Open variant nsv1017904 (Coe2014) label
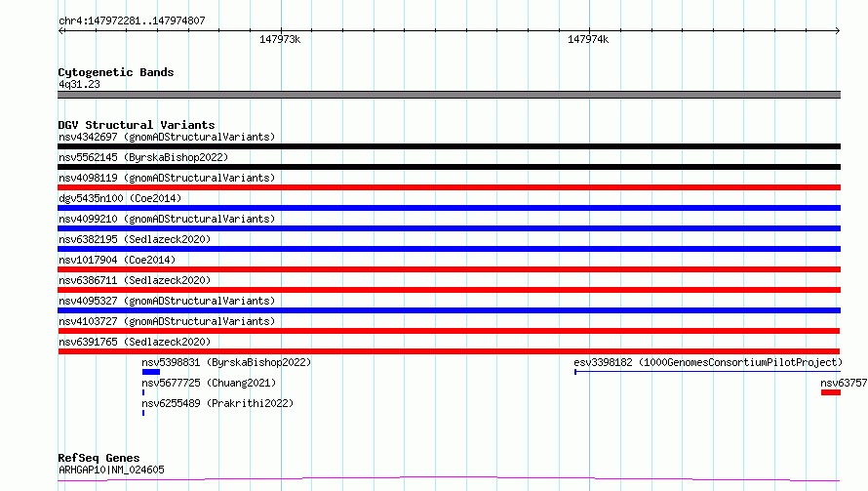Screen dimensions: 868x491 click(117, 260)
